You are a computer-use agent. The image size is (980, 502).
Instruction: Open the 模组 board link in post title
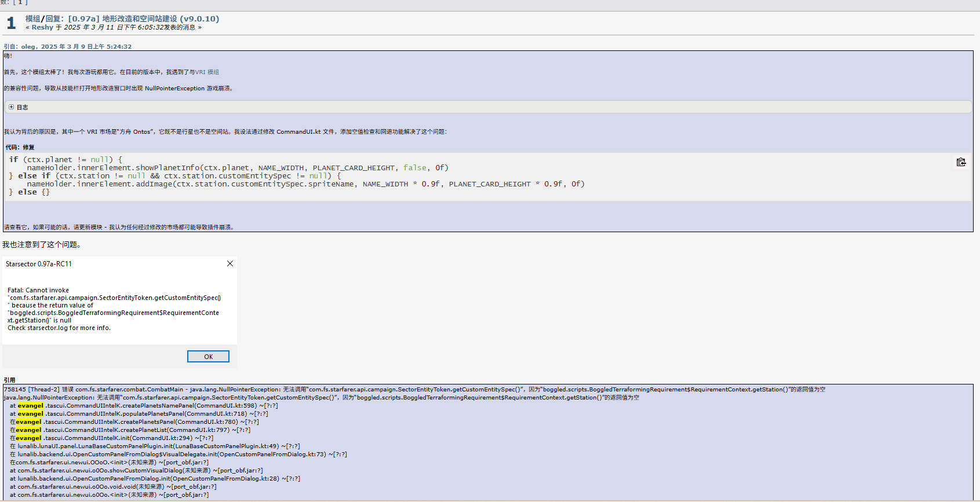tap(32, 19)
